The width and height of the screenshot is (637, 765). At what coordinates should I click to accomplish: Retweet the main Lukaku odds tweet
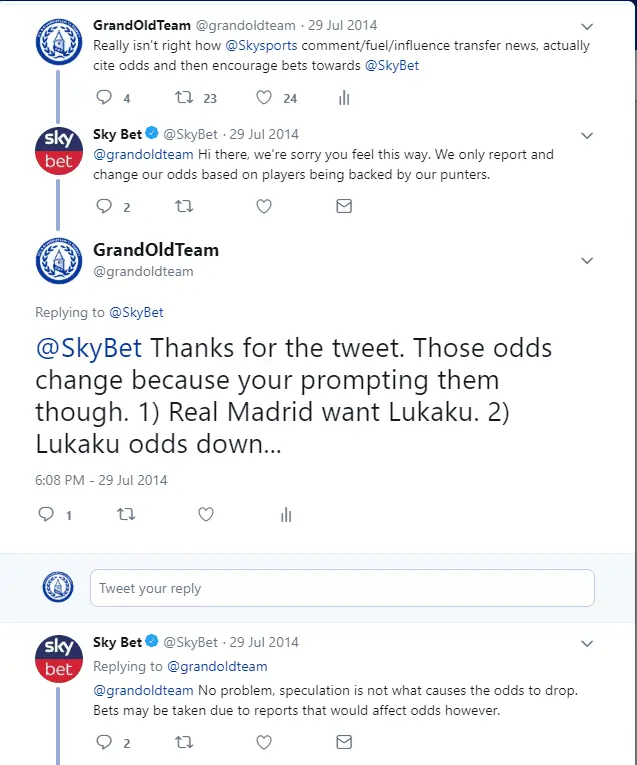pyautogui.click(x=125, y=515)
